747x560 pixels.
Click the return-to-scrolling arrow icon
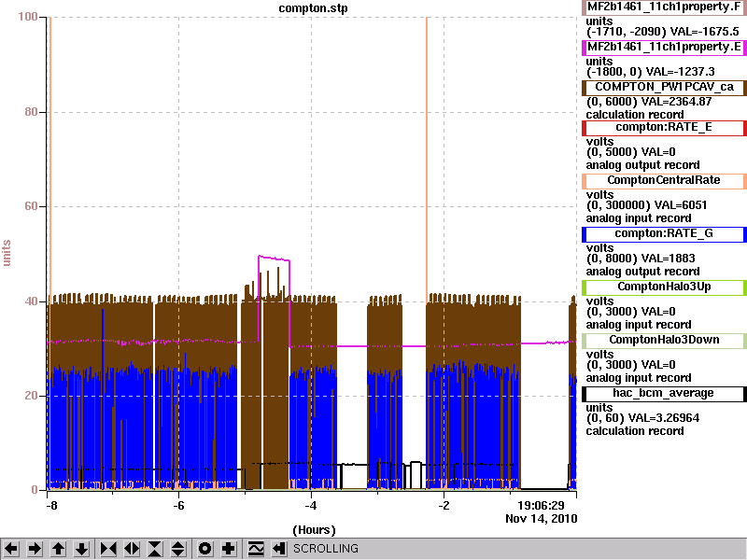(x=278, y=549)
